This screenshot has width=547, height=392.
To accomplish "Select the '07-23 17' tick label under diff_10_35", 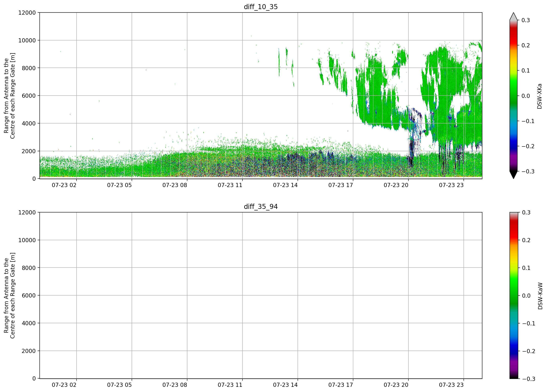I will pos(341,185).
